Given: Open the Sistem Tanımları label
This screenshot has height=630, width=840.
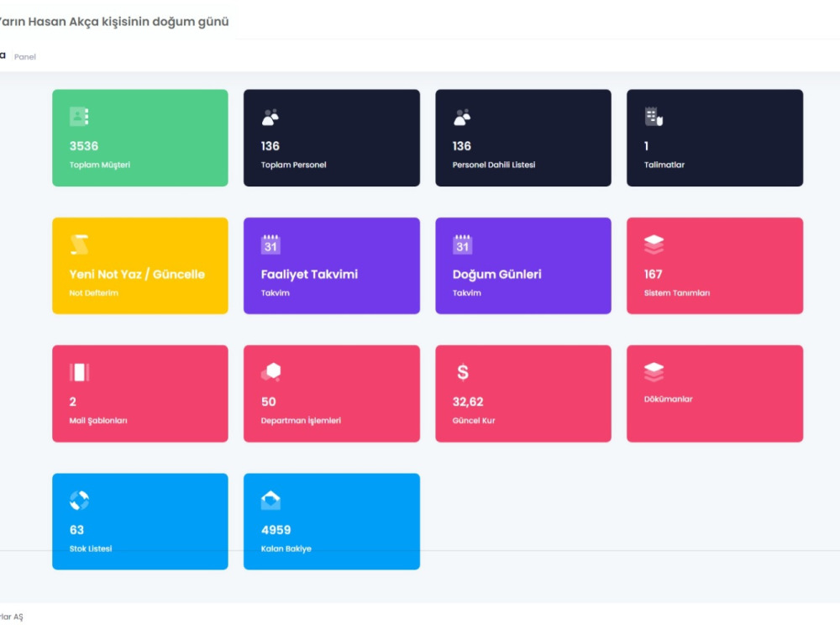Looking at the screenshot, I should [x=677, y=292].
